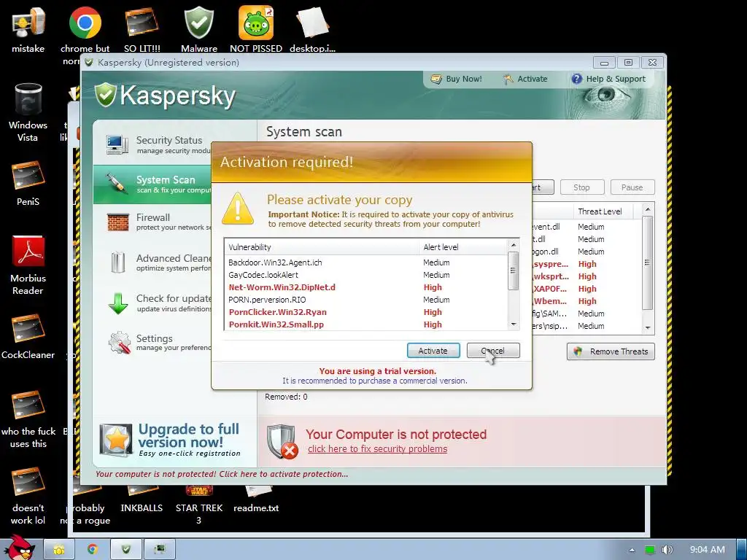Click the red-X shield not-protected icon
Screen dimensions: 747x560
click(x=282, y=441)
